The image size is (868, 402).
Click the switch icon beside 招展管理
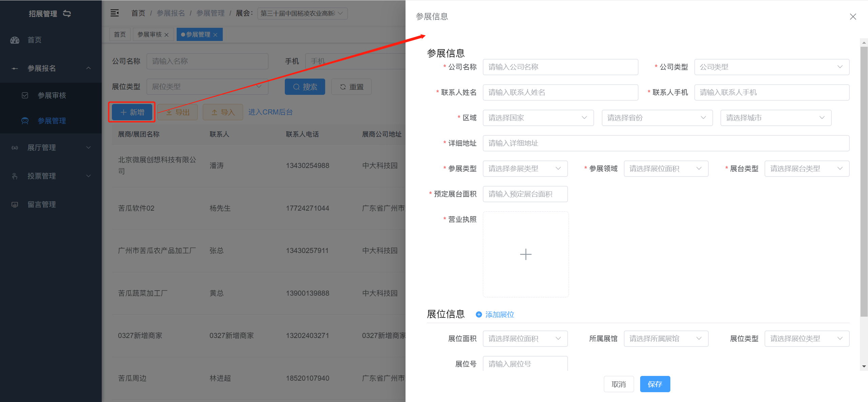[67, 14]
